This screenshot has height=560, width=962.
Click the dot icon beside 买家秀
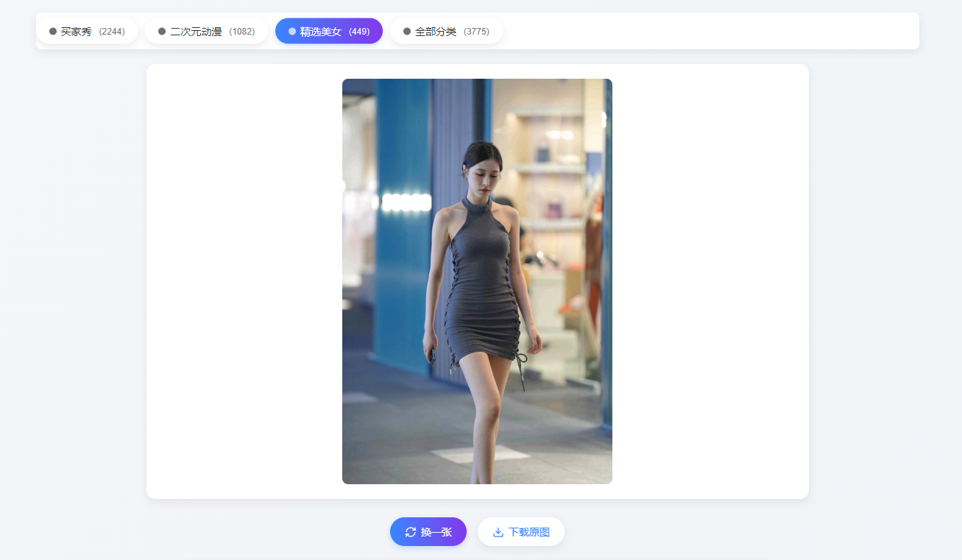coord(53,32)
